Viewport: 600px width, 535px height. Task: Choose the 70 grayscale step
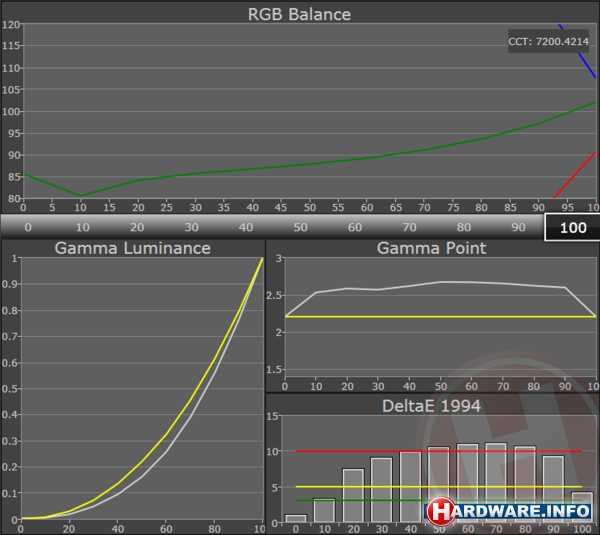[408, 227]
